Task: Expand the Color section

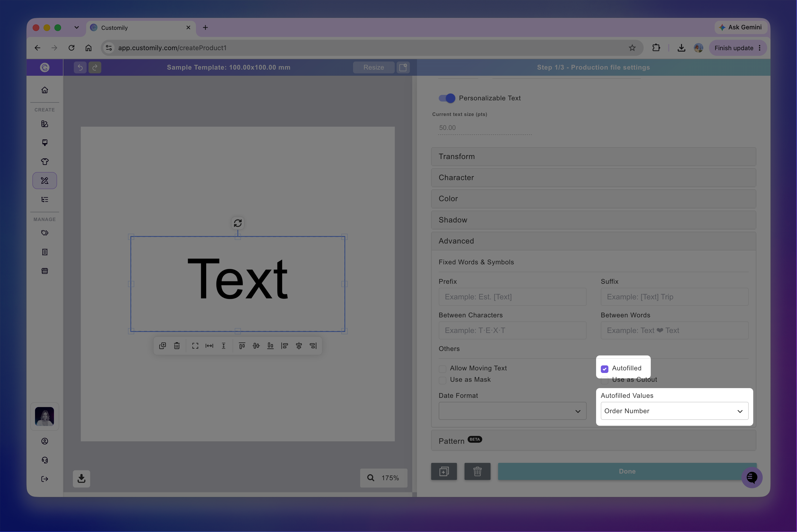Action: click(x=593, y=199)
